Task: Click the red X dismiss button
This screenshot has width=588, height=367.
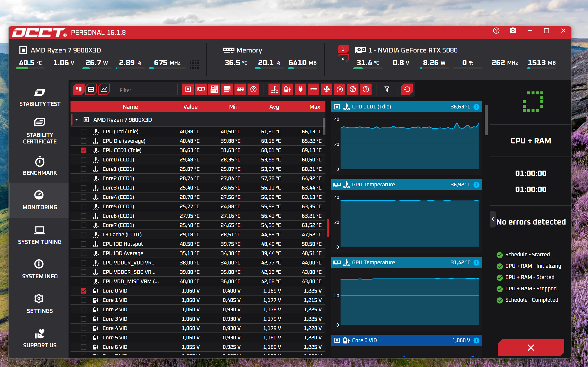Action: (531, 348)
